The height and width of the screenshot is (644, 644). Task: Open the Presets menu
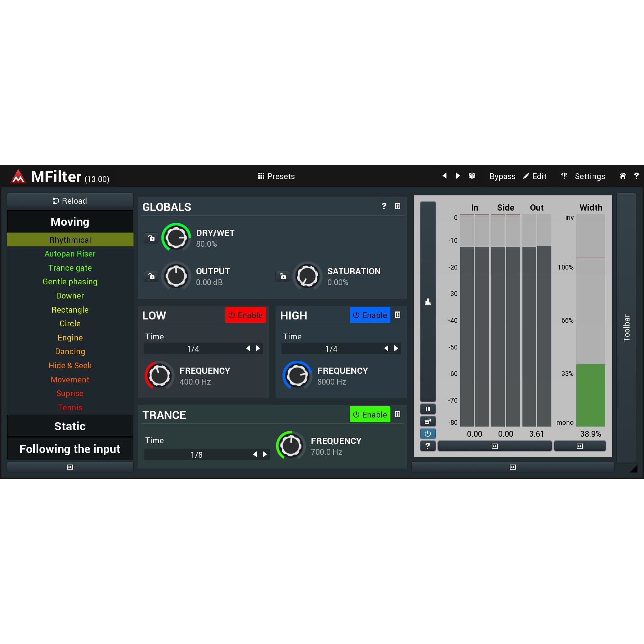[276, 176]
